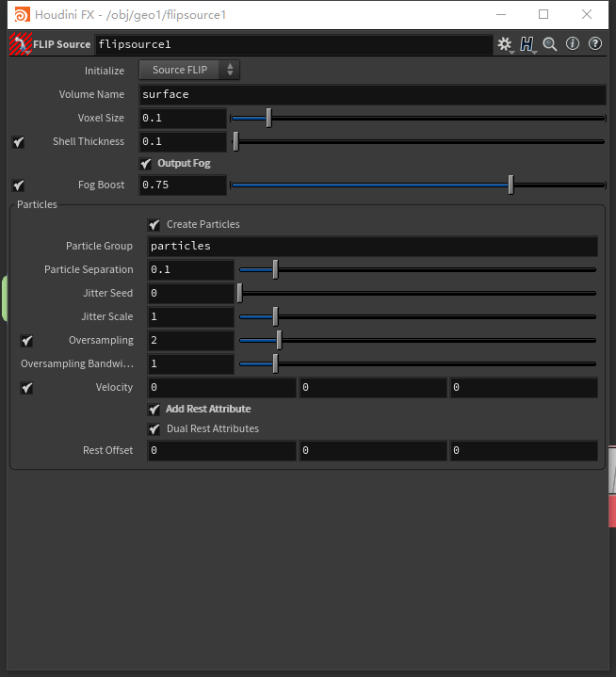This screenshot has width=616, height=677.
Task: Click the Oversampling Bandwidth value field
Action: pos(191,363)
